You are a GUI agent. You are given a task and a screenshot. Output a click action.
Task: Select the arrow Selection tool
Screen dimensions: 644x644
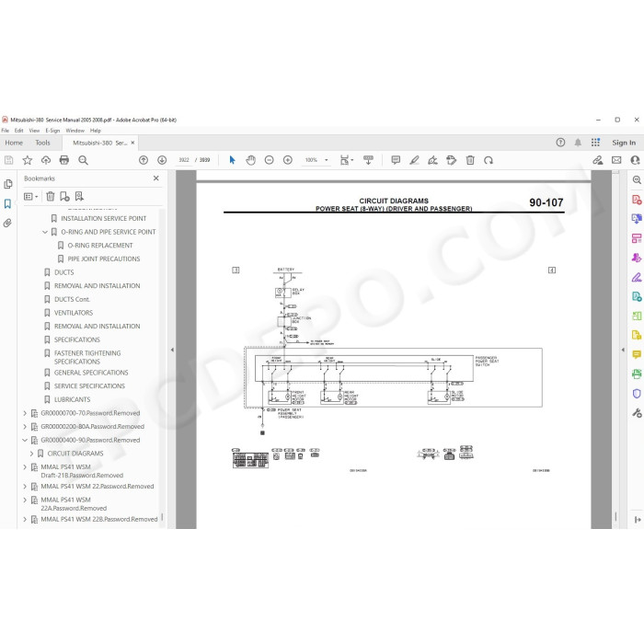[232, 160]
